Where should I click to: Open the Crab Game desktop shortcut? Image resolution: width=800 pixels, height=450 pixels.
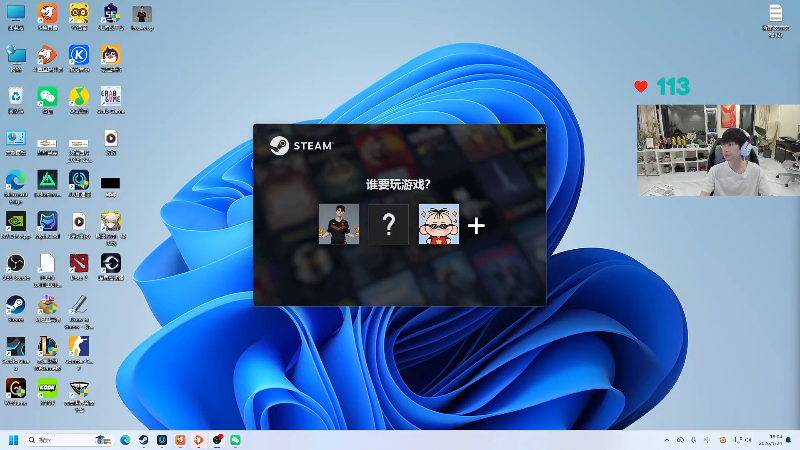pos(111,100)
